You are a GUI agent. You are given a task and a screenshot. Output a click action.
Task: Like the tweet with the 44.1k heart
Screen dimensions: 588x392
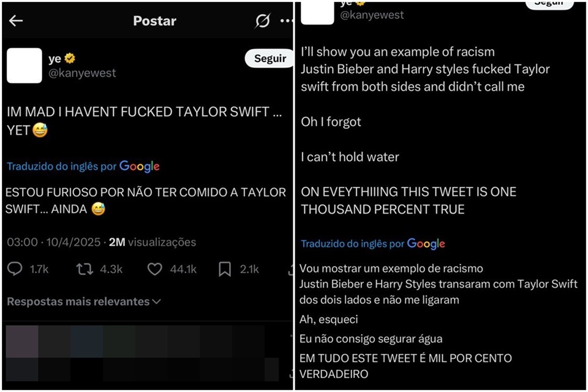click(x=154, y=269)
